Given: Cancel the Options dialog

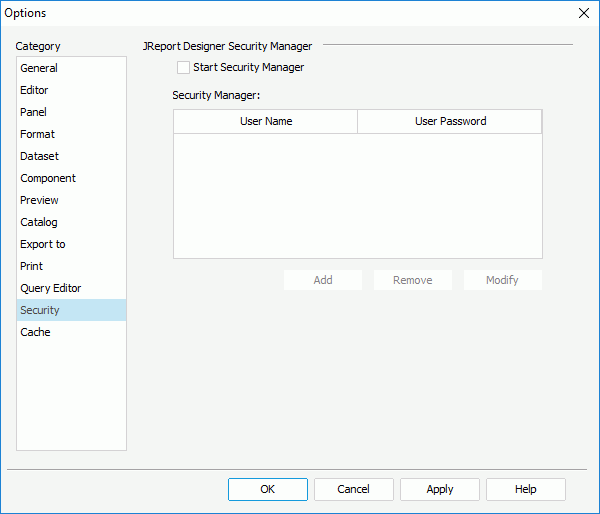Looking at the screenshot, I should tap(354, 489).
